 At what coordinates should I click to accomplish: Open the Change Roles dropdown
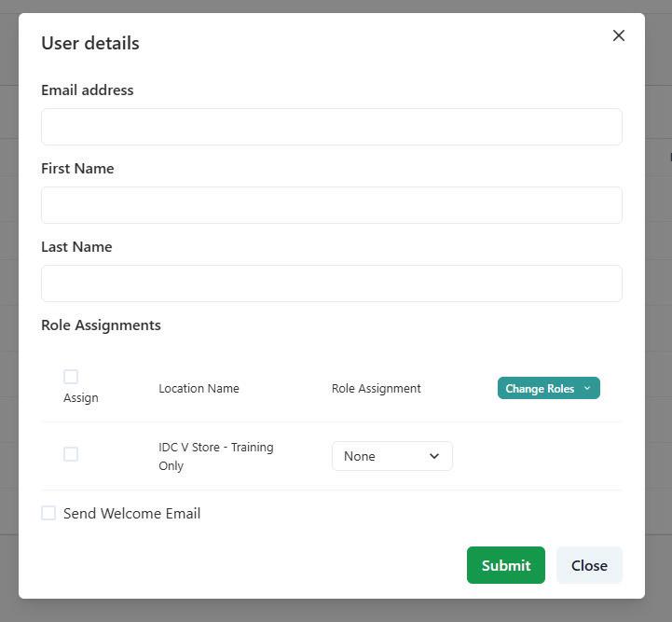click(x=548, y=388)
